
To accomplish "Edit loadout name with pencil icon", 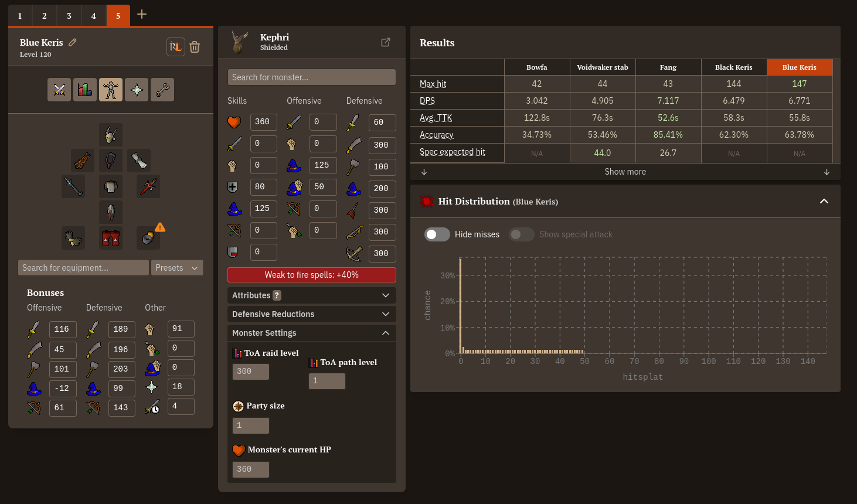I will point(73,42).
